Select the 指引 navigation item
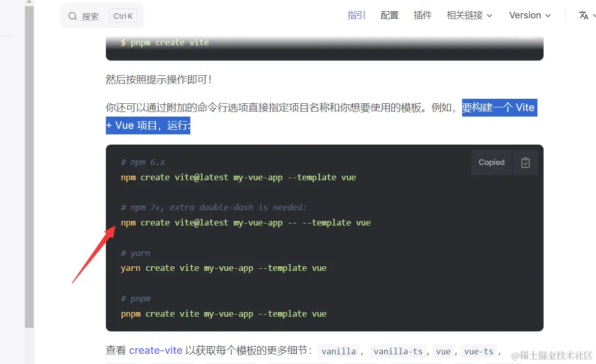This screenshot has height=364, width=596. 356,15
